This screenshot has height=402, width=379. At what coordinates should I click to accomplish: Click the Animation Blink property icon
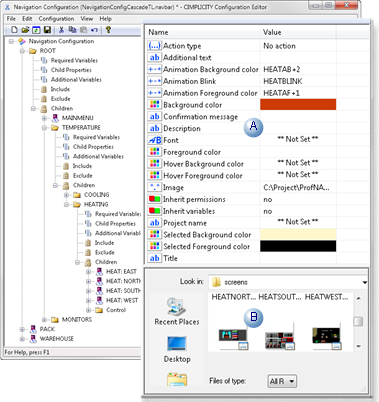154,81
